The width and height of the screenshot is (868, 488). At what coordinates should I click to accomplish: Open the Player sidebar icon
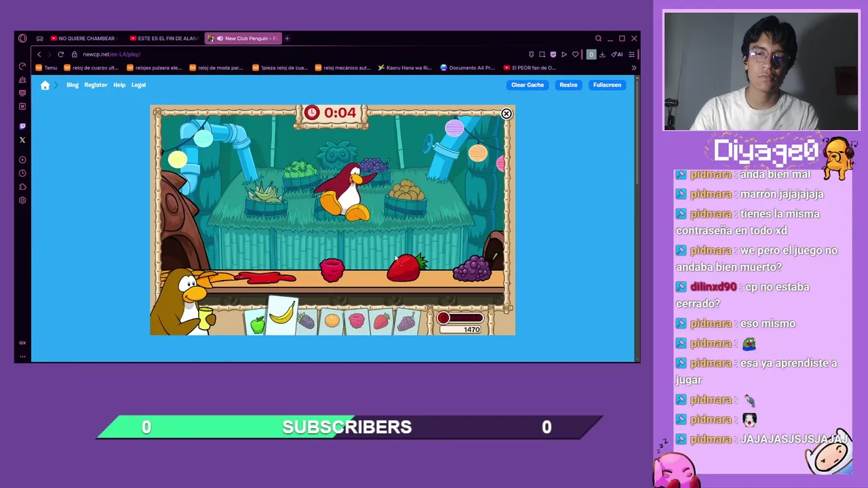22,160
